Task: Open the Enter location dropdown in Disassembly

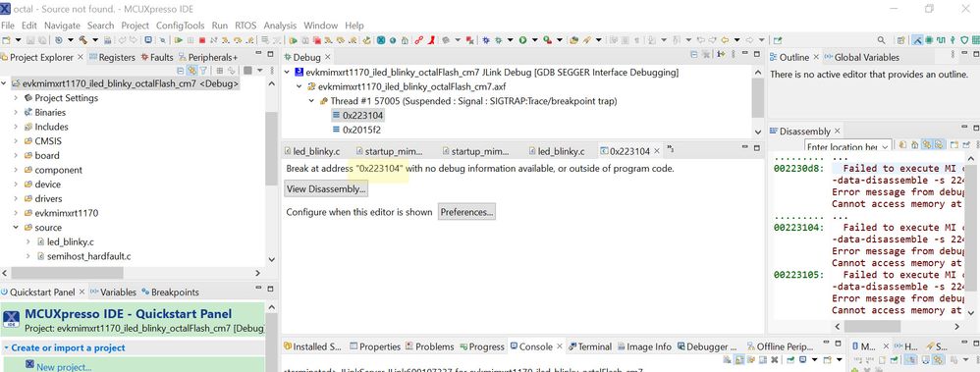Action: (x=885, y=147)
